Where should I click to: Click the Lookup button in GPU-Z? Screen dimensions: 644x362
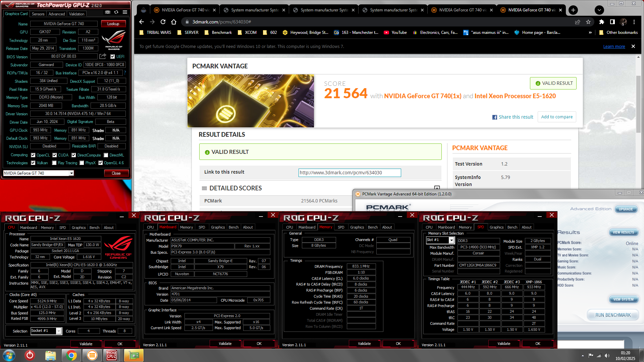pos(113,24)
